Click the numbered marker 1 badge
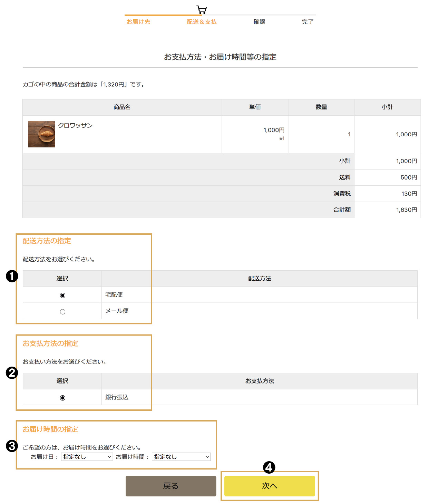 pos(12,276)
